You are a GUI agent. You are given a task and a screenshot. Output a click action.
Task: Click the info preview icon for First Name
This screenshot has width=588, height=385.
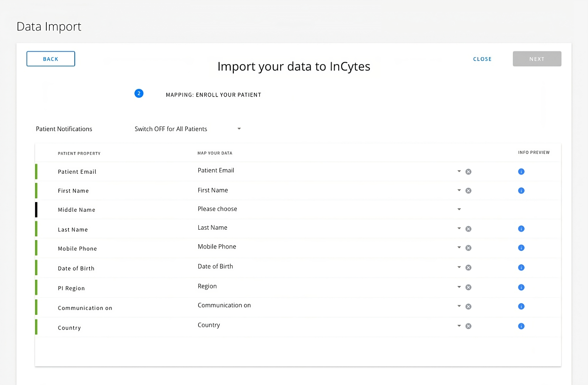pyautogui.click(x=521, y=191)
